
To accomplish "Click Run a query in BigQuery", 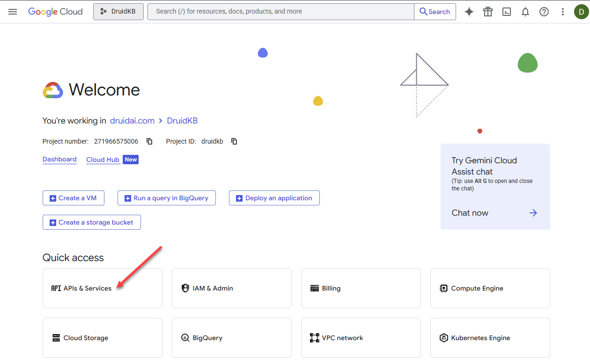I will tap(167, 198).
